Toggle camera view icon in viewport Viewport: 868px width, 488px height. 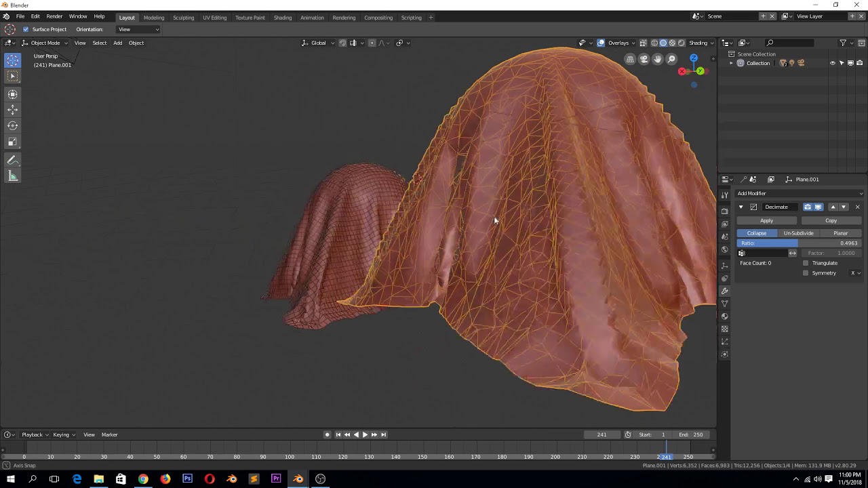tap(644, 60)
